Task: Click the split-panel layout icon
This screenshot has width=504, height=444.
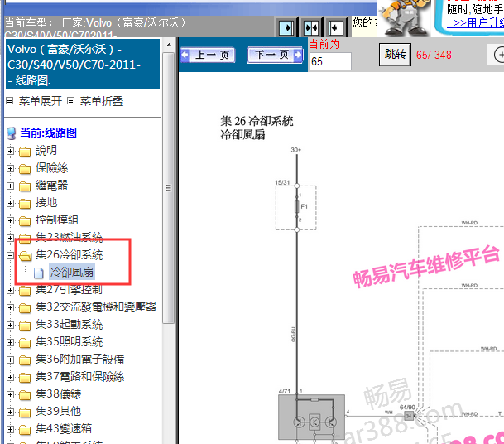Action: point(311,27)
